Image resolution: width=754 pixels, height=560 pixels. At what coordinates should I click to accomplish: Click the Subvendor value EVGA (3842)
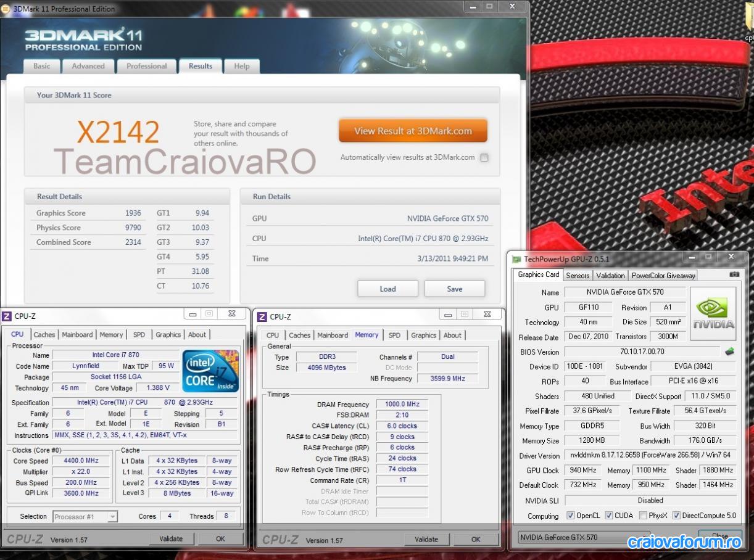[x=694, y=366]
